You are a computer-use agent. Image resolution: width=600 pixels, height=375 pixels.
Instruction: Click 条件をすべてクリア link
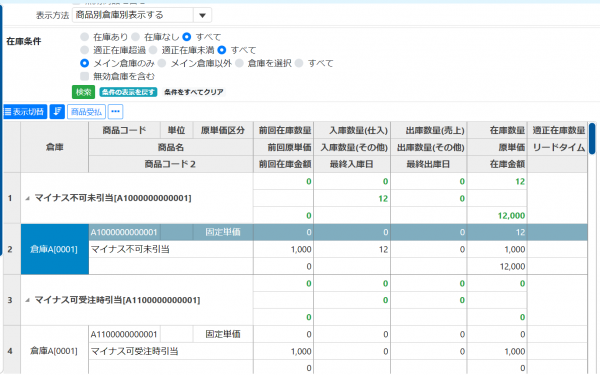[x=194, y=92]
